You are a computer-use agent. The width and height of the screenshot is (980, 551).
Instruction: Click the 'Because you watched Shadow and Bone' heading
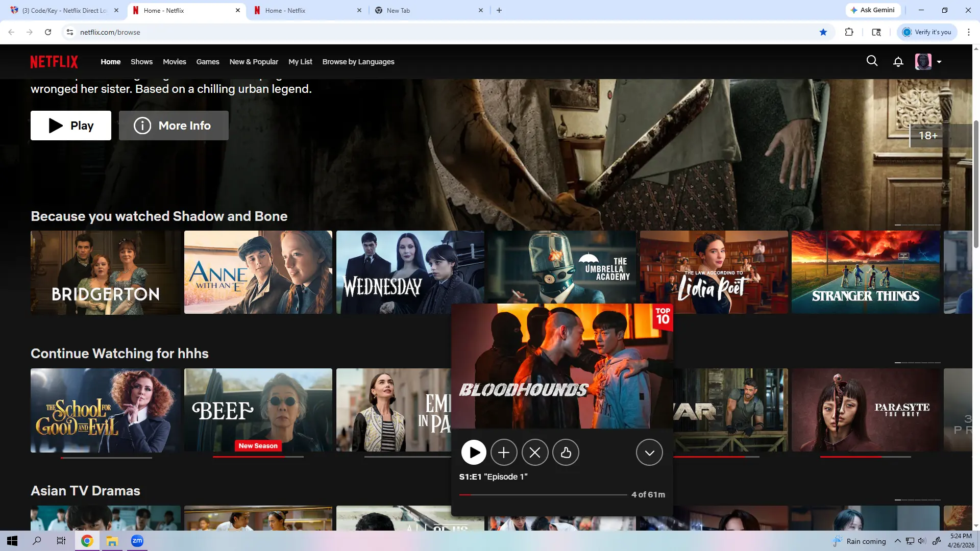[x=159, y=216]
